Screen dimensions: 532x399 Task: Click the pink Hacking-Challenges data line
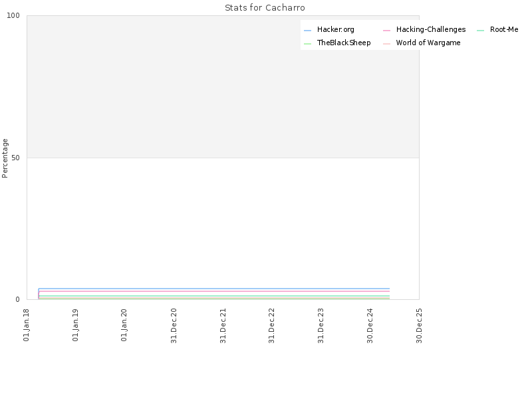coord(213,291)
